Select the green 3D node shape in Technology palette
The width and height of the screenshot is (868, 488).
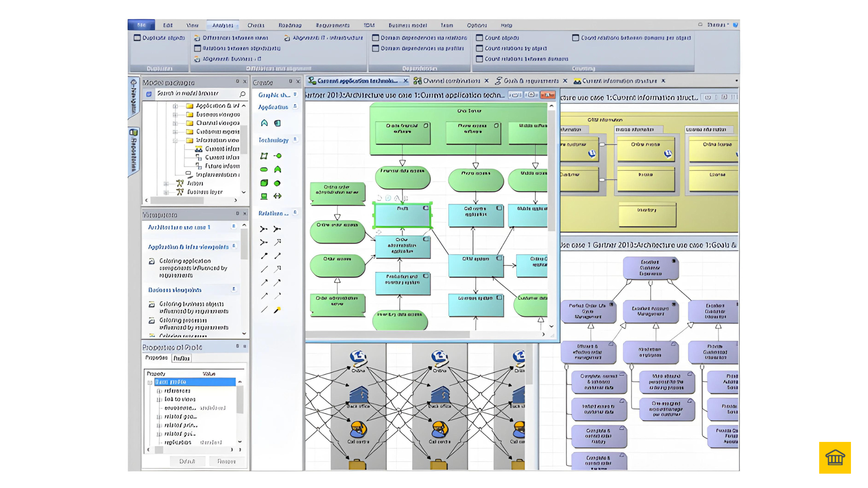pyautogui.click(x=264, y=183)
